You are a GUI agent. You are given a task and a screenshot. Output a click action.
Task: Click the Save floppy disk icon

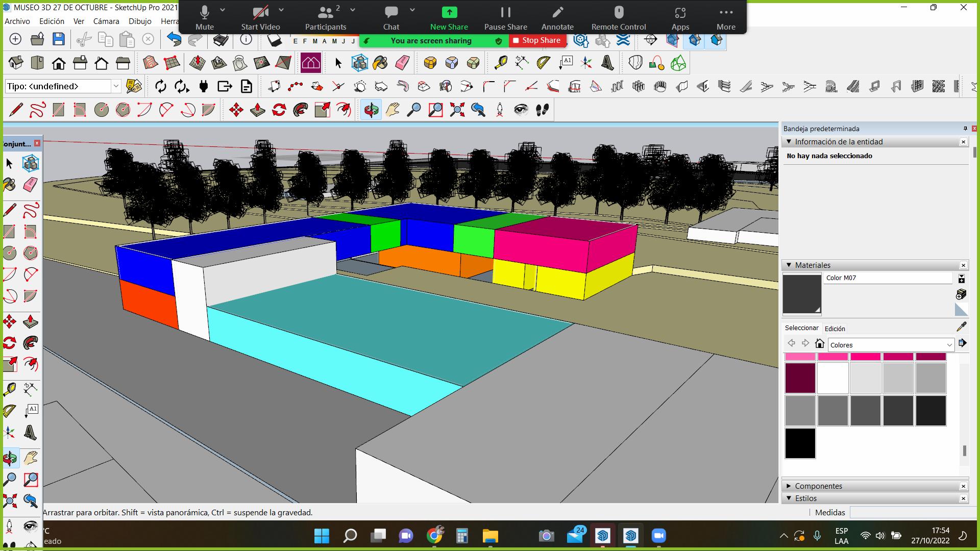59,39
